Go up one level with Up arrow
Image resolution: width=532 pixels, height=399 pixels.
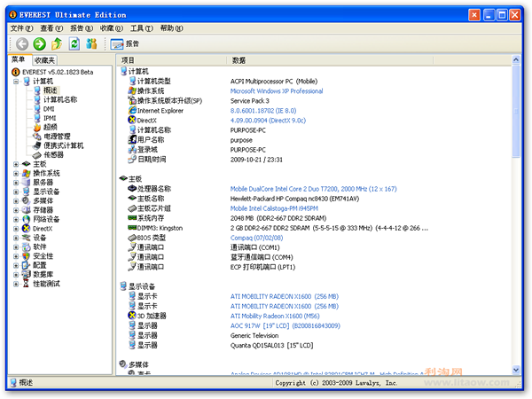57,43
